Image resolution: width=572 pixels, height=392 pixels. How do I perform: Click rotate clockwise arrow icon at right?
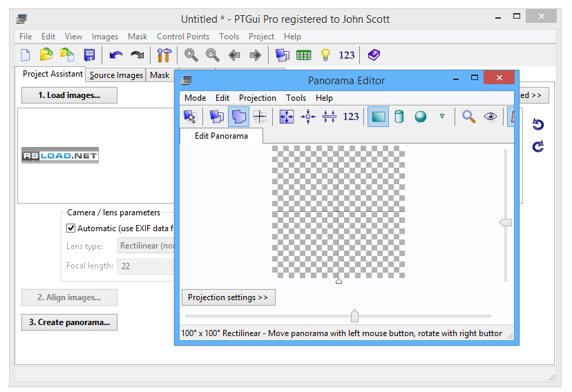(537, 146)
